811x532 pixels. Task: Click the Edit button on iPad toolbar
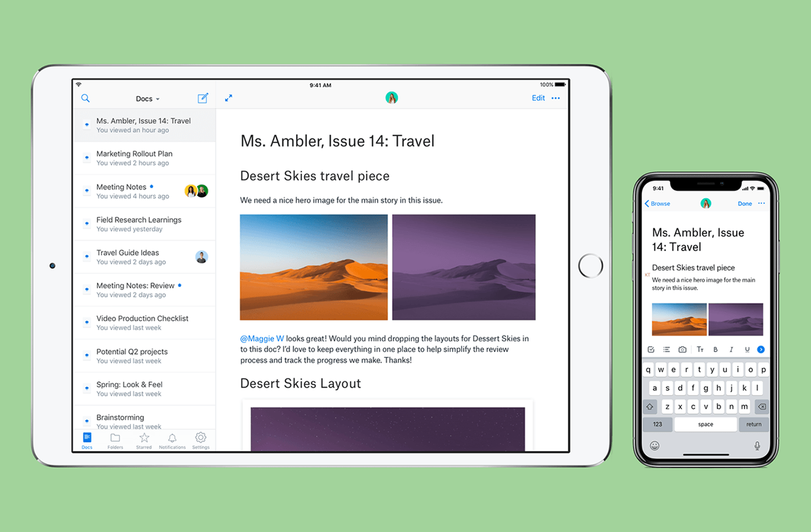[538, 98]
